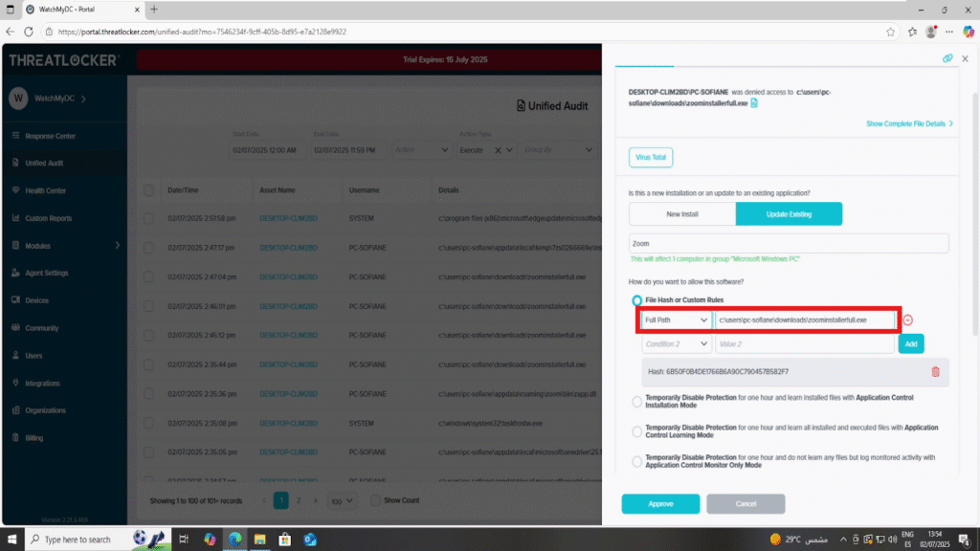The image size is (980, 551).
Task: Open the Group By dropdown
Action: tap(558, 150)
